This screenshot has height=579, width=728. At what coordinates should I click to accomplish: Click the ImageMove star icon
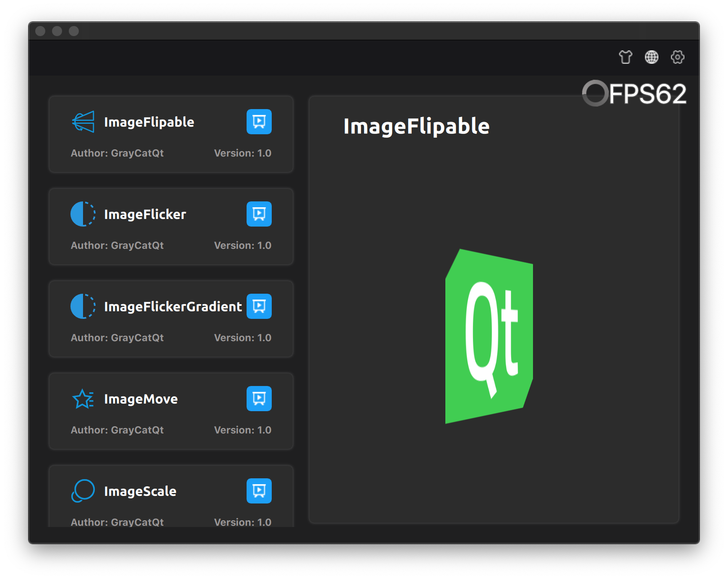(x=83, y=399)
